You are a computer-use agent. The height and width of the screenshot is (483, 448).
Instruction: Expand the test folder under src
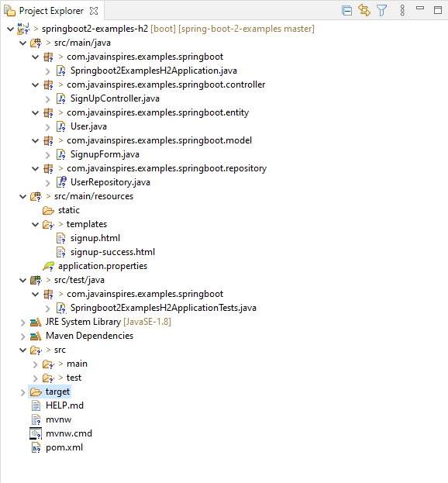click(x=36, y=378)
